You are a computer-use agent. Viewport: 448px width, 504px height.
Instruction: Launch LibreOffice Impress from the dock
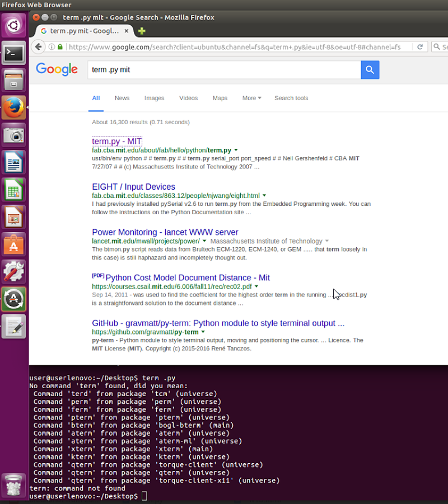[13, 217]
